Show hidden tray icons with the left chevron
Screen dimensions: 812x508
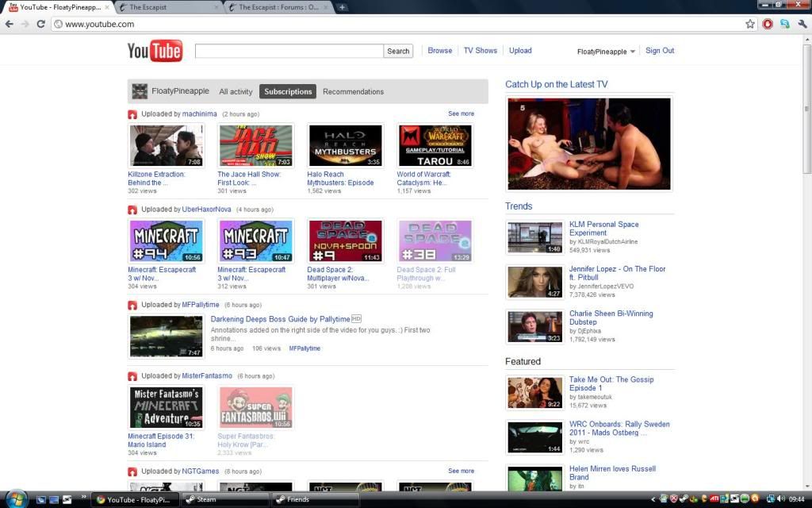(x=653, y=499)
